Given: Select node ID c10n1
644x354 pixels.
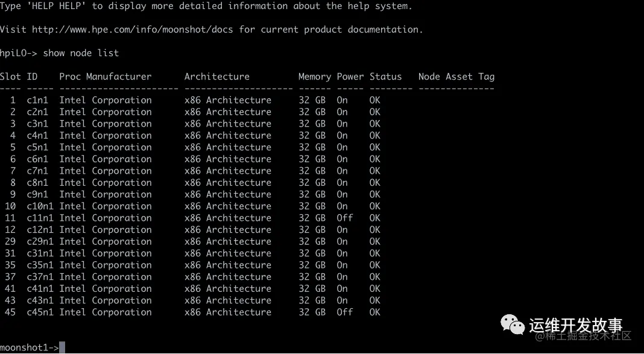Looking at the screenshot, I should coord(40,206).
